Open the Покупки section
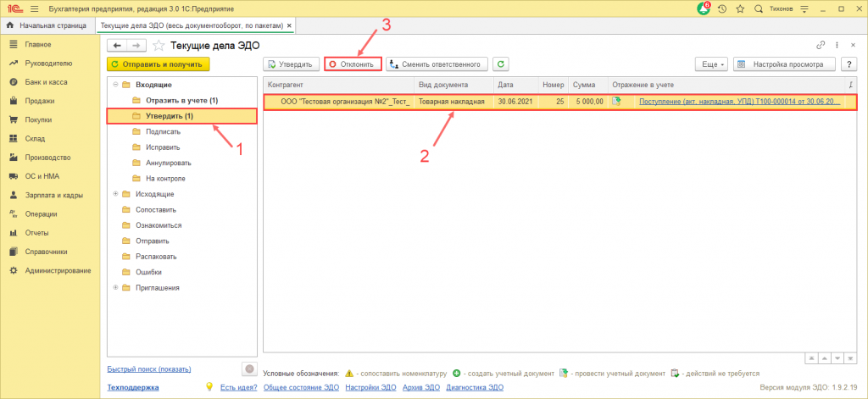Viewport: 868px width, 399px height. 39,119
